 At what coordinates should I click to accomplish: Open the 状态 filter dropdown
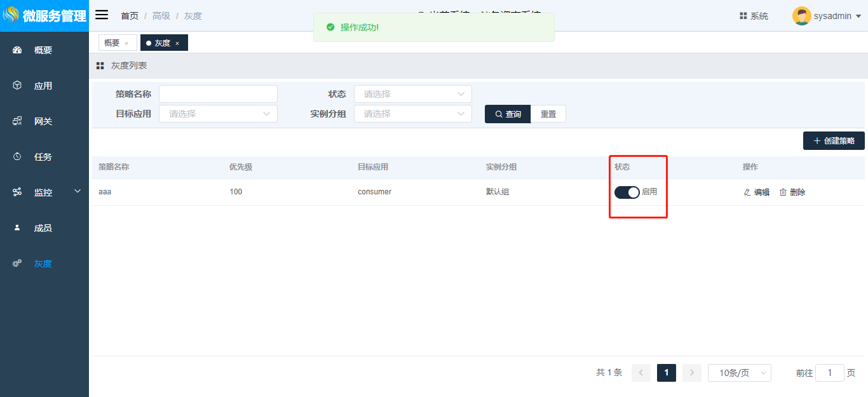click(x=412, y=94)
